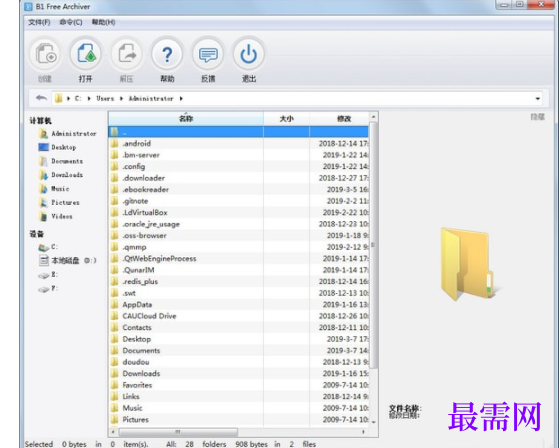
Task: Expand the breadcrumb arrow after Users
Action: coord(121,99)
